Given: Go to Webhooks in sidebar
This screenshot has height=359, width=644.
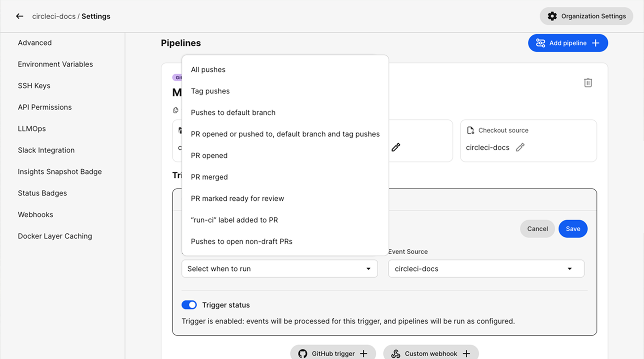Looking at the screenshot, I should coord(35,214).
